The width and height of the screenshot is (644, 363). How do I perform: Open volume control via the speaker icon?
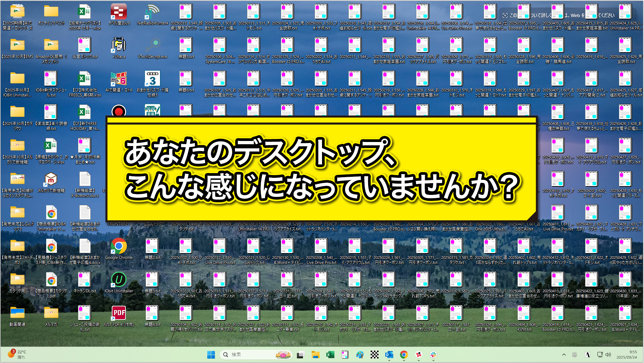pos(608,354)
